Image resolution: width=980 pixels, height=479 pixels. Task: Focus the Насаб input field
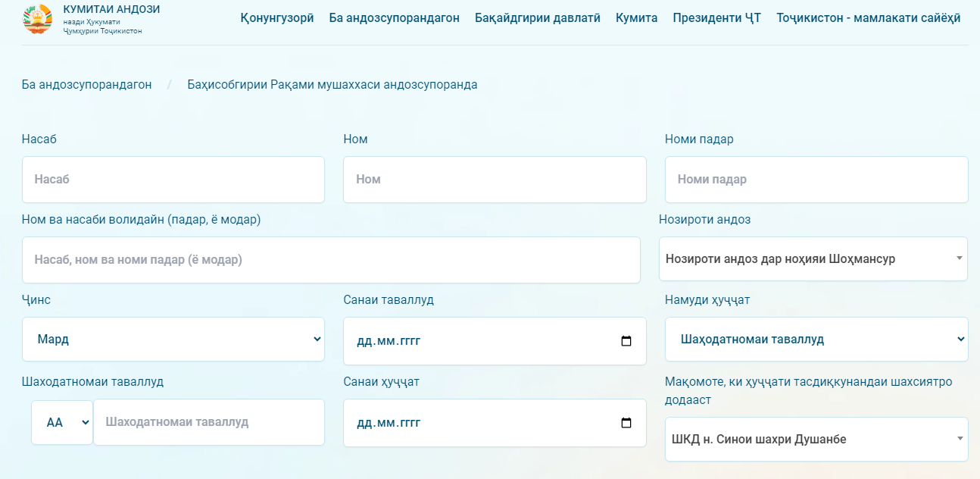coord(173,180)
